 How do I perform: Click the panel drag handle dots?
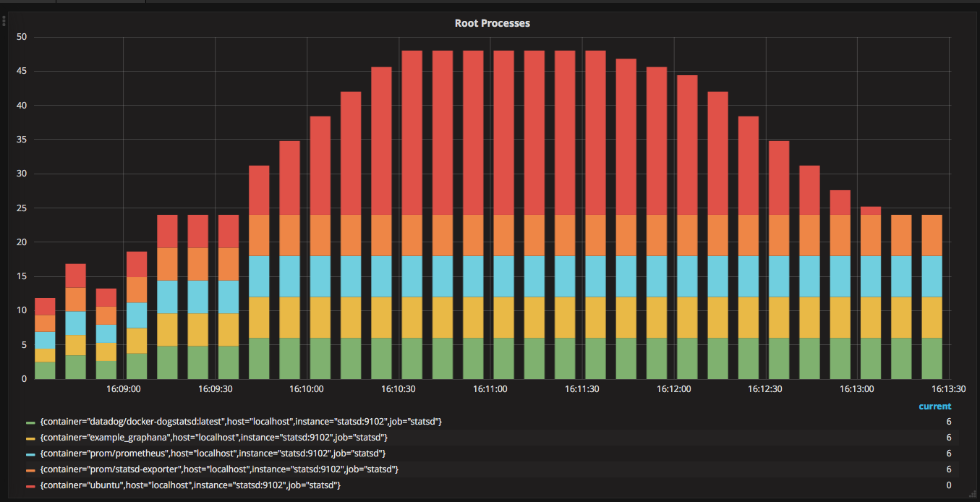(x=4, y=21)
